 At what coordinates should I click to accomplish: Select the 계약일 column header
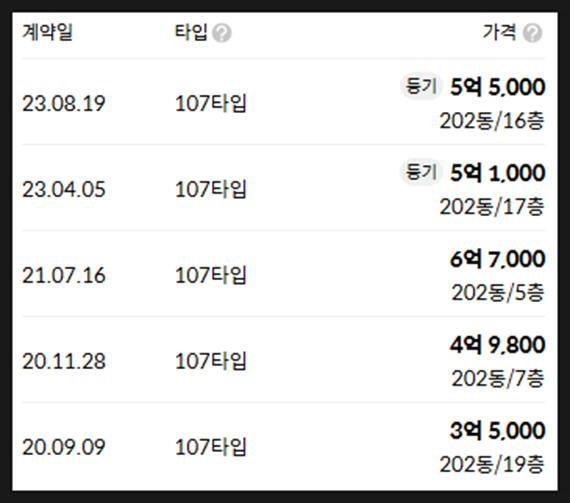(x=47, y=32)
